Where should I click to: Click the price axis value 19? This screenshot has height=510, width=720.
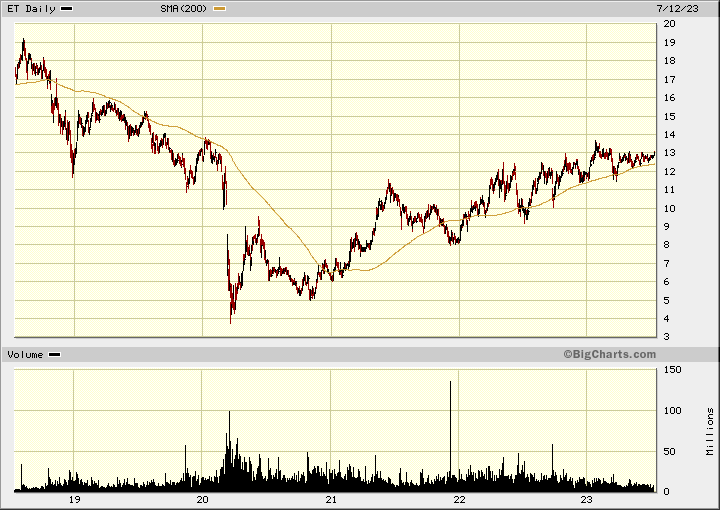tap(669, 42)
